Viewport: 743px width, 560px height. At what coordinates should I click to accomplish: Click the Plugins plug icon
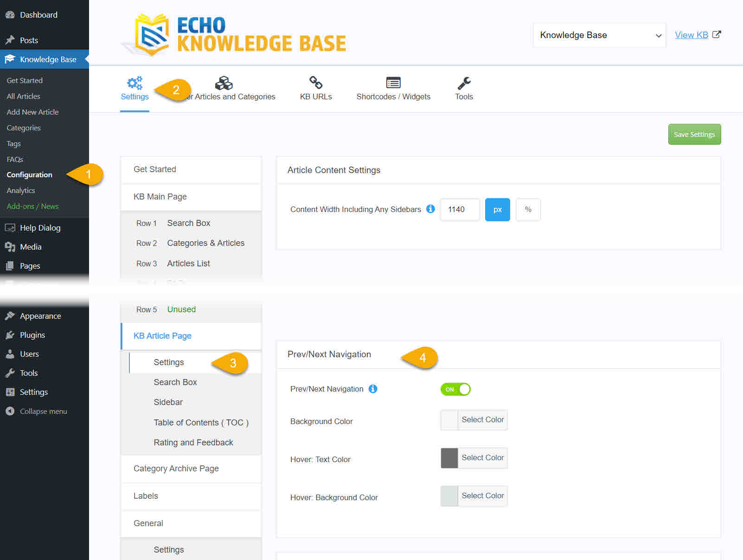click(x=10, y=335)
